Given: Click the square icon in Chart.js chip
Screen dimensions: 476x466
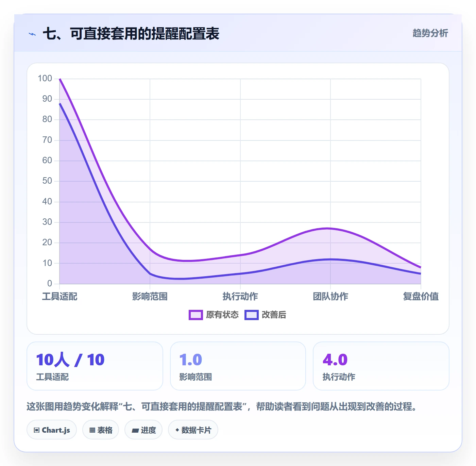Looking at the screenshot, I should point(37,430).
